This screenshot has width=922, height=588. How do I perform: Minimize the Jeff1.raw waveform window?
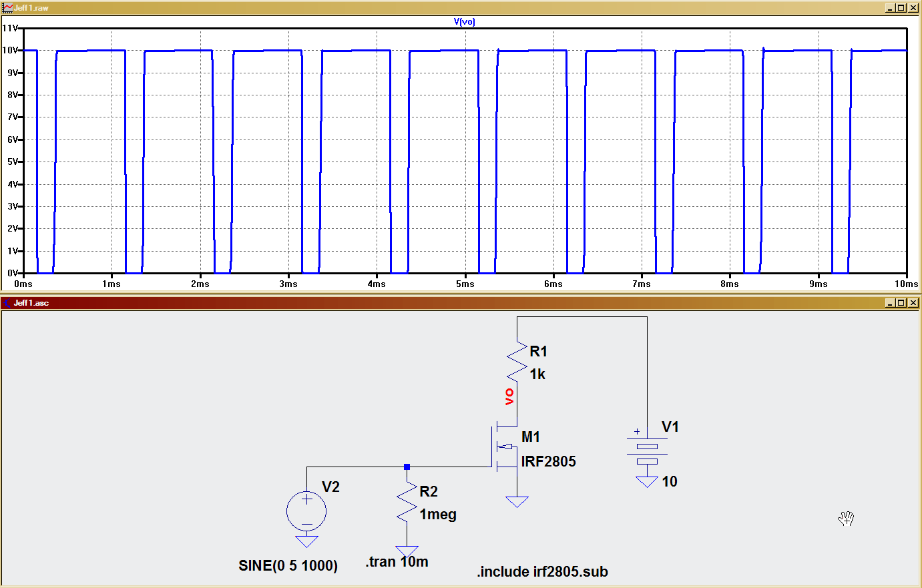tap(890, 8)
